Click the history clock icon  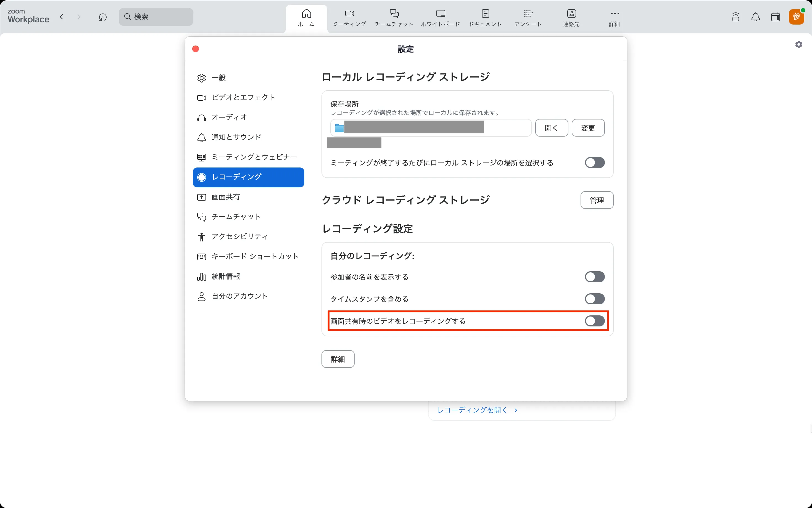click(102, 17)
